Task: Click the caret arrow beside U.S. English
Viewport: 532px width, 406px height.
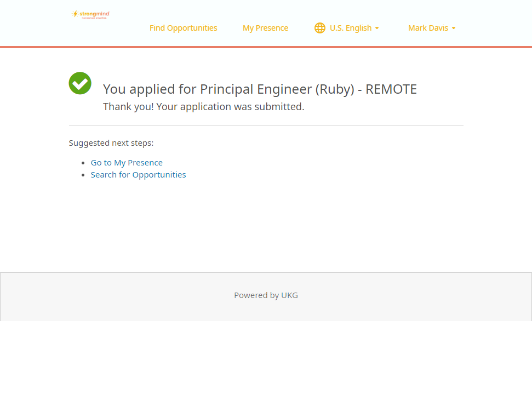Action: point(377,28)
